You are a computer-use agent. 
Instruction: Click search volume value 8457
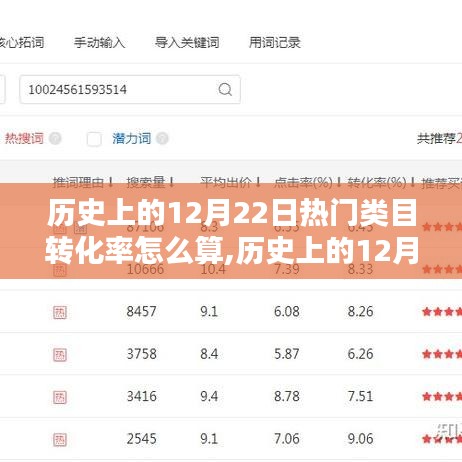point(142,312)
